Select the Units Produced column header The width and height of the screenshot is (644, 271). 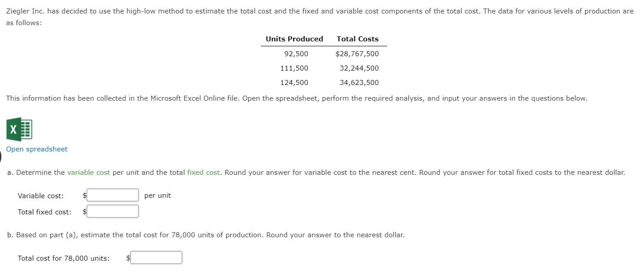pyautogui.click(x=294, y=39)
